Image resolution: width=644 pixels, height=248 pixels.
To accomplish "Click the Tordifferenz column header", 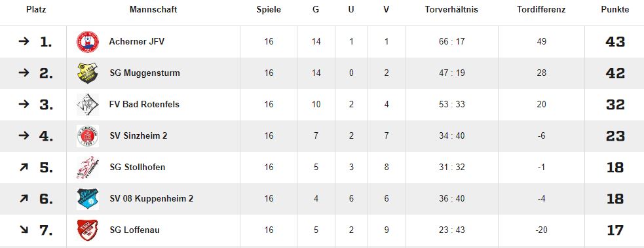I will (x=541, y=10).
